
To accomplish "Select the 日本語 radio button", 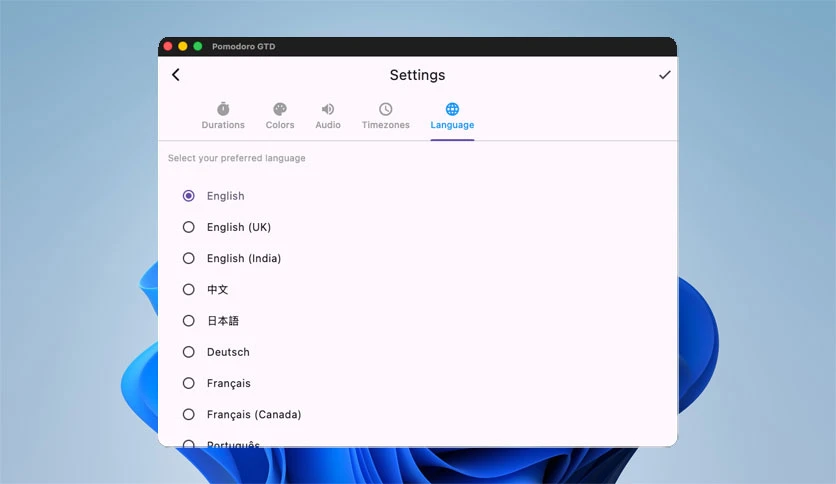I will click(188, 320).
